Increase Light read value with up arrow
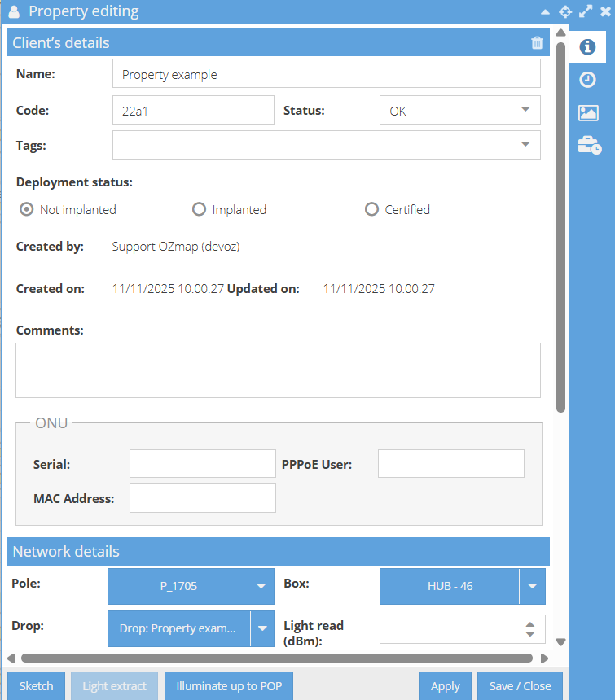The width and height of the screenshot is (615, 700). click(x=530, y=624)
